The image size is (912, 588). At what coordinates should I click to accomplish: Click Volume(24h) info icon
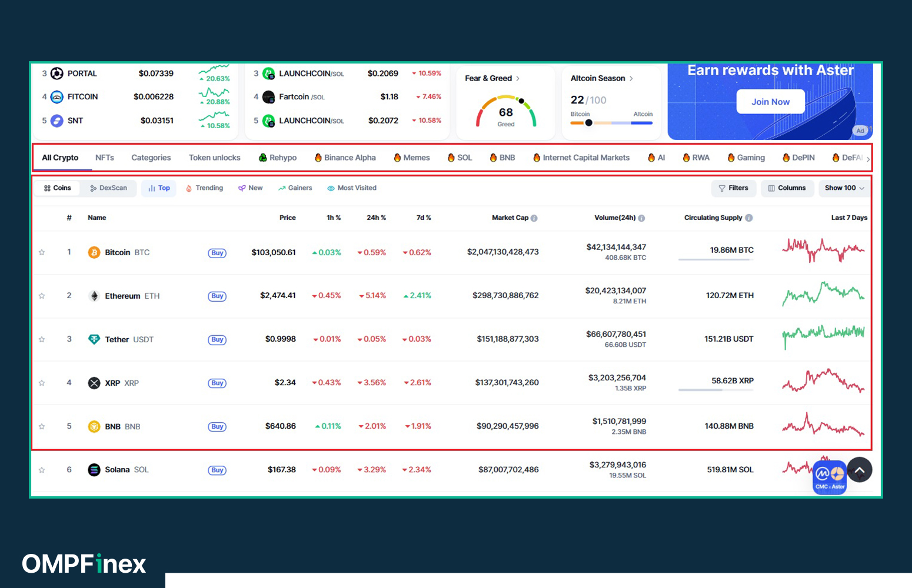[x=641, y=218]
